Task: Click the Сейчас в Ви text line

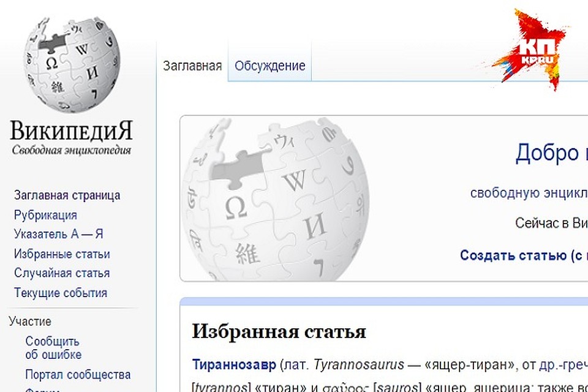Action: point(551,223)
